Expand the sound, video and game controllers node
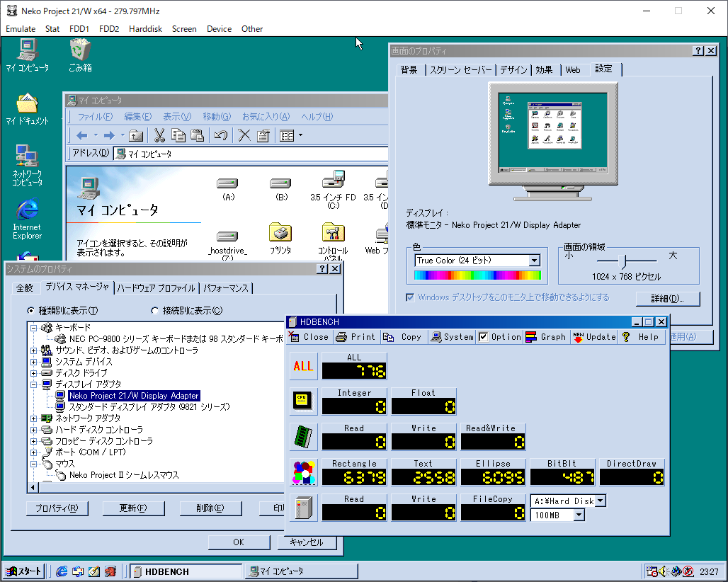 pos(33,350)
